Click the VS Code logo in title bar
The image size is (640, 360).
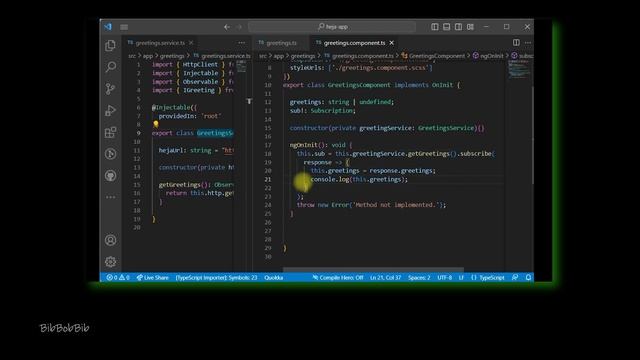(108, 27)
